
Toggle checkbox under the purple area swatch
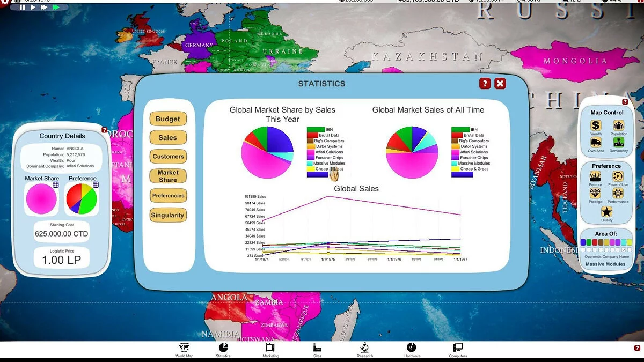coord(618,250)
